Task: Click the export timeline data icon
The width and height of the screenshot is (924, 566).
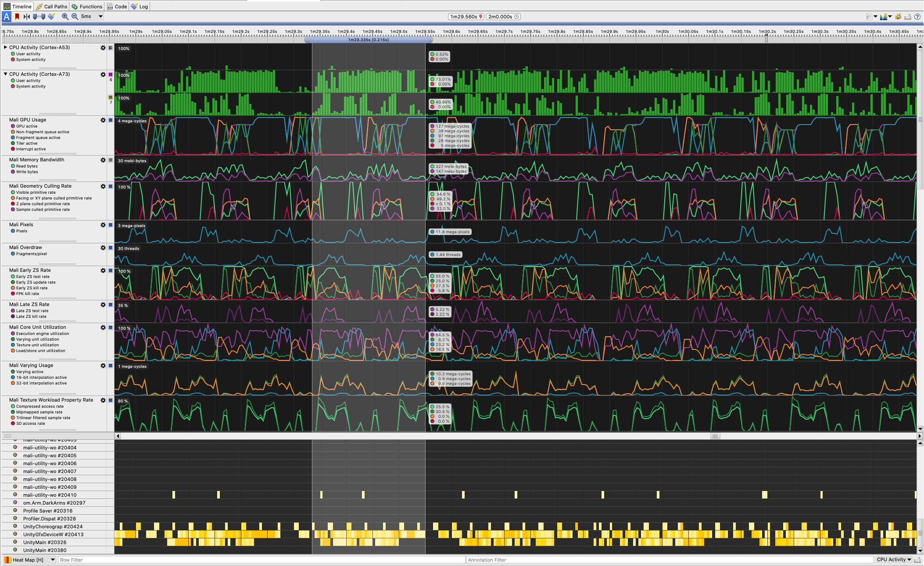Action: pos(907,17)
